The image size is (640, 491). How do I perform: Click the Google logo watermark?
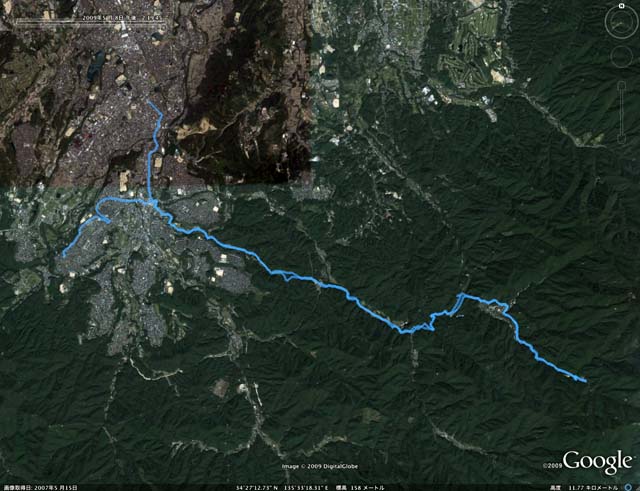coord(597,462)
